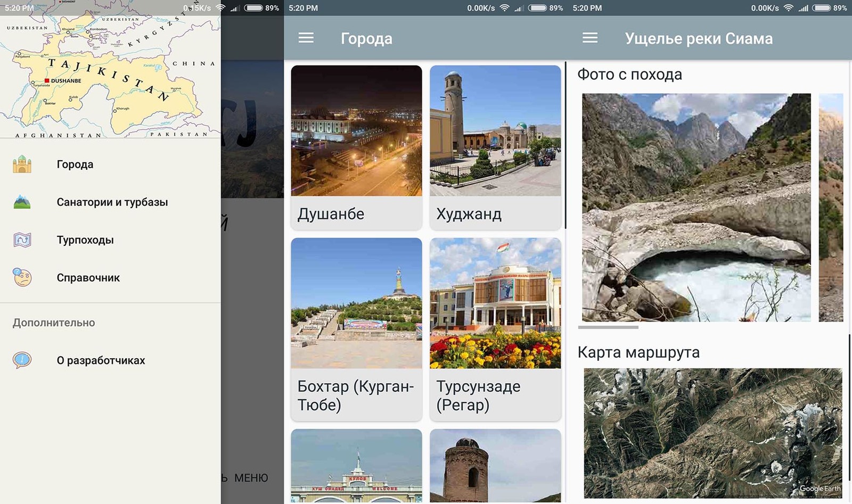The image size is (852, 504).
Task: Open the hamburger menu on Города screen
Action: (x=306, y=38)
